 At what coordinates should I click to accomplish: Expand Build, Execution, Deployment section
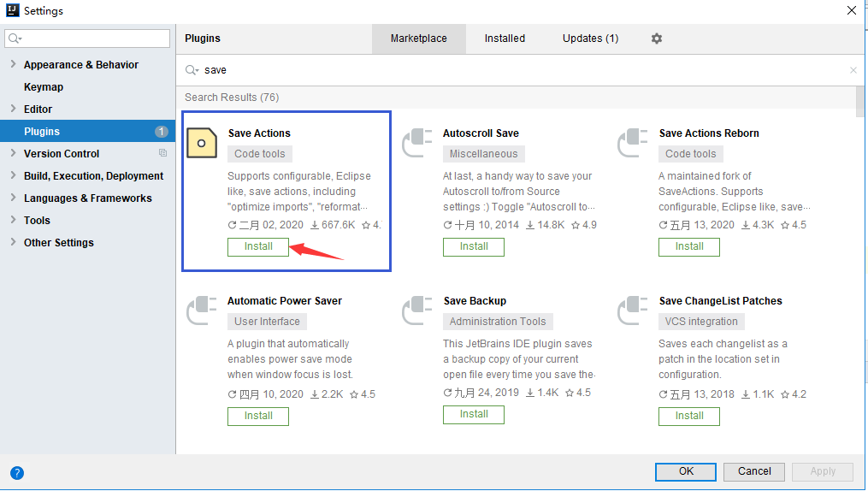[x=14, y=175]
